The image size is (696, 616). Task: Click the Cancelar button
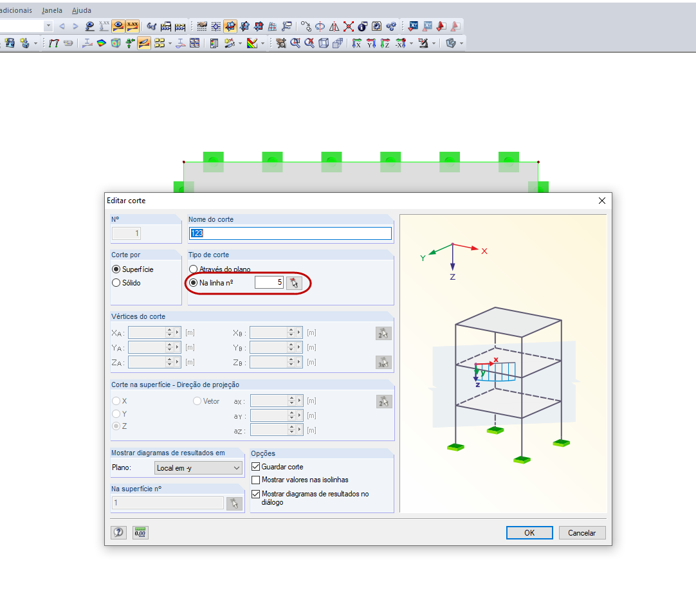[582, 532]
